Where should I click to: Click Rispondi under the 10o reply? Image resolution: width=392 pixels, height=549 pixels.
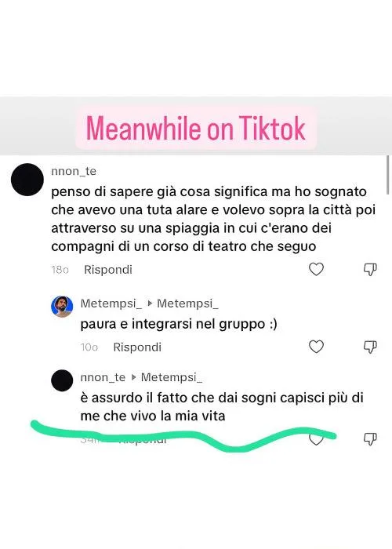click(x=137, y=347)
